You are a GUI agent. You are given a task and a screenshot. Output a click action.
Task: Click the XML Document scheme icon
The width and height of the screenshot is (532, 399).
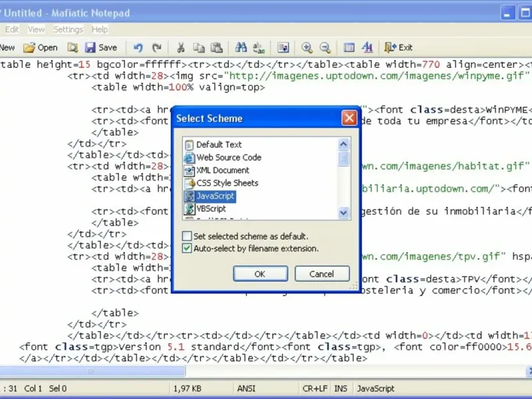coord(190,171)
